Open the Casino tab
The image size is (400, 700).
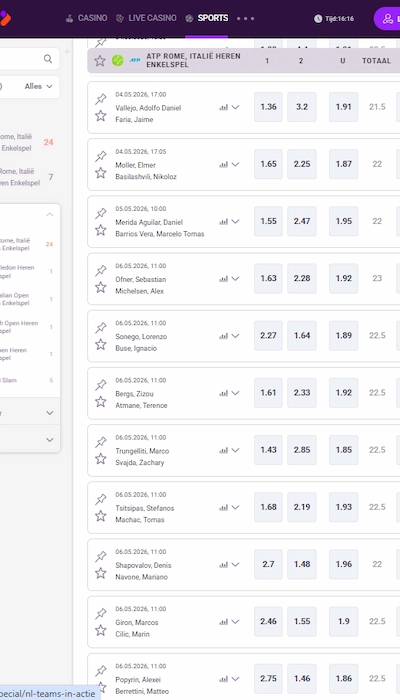coord(86,18)
